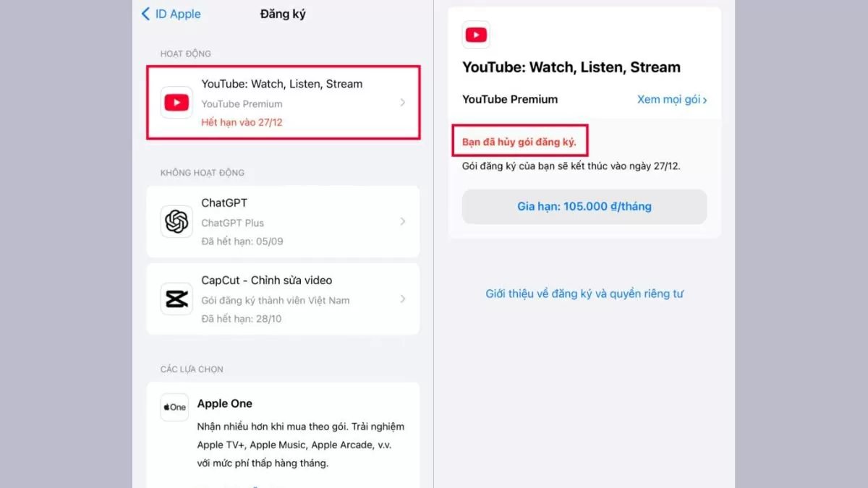This screenshot has width=868, height=488.
Task: Open the YouTube icon on the detail panel
Action: click(x=477, y=34)
